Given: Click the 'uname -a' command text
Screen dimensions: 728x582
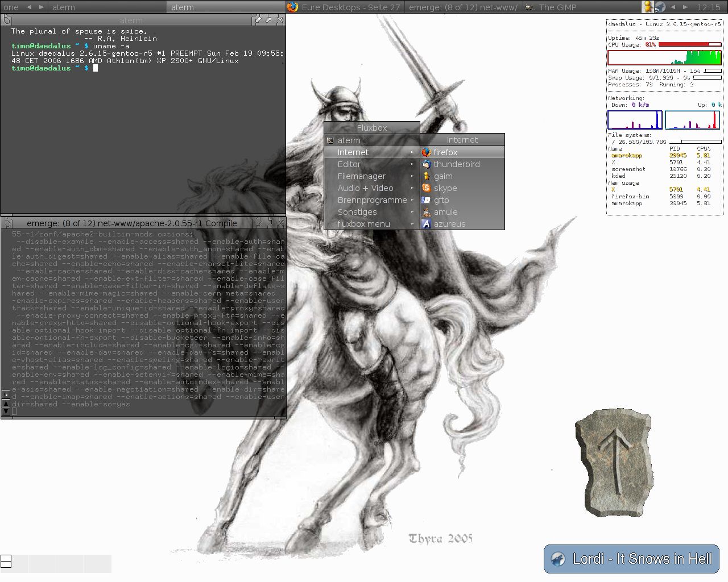Looking at the screenshot, I should pyautogui.click(x=111, y=46).
